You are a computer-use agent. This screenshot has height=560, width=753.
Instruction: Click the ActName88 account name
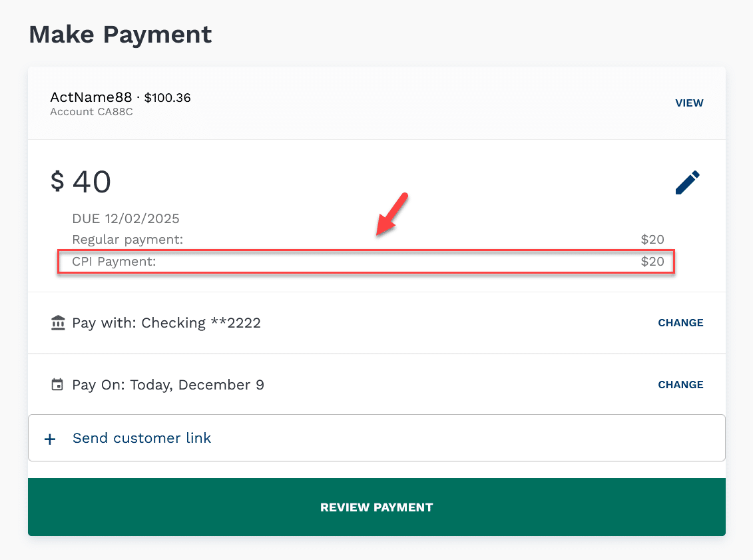[91, 98]
